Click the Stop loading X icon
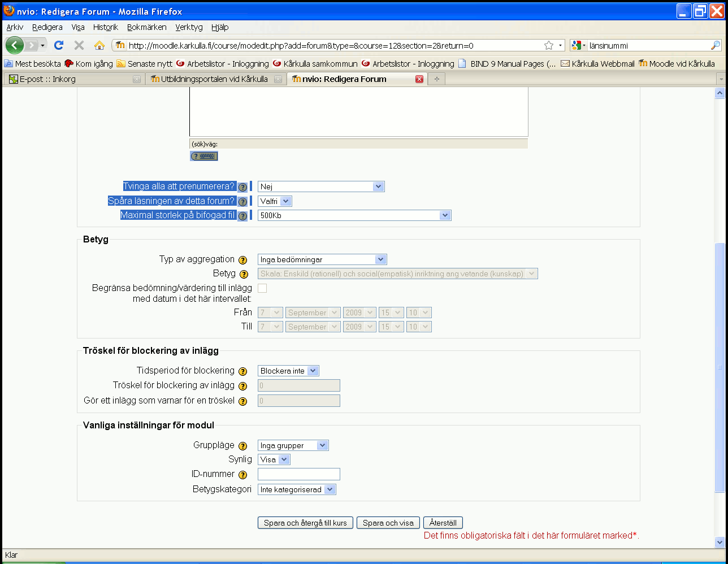The width and height of the screenshot is (728, 564). coord(79,45)
